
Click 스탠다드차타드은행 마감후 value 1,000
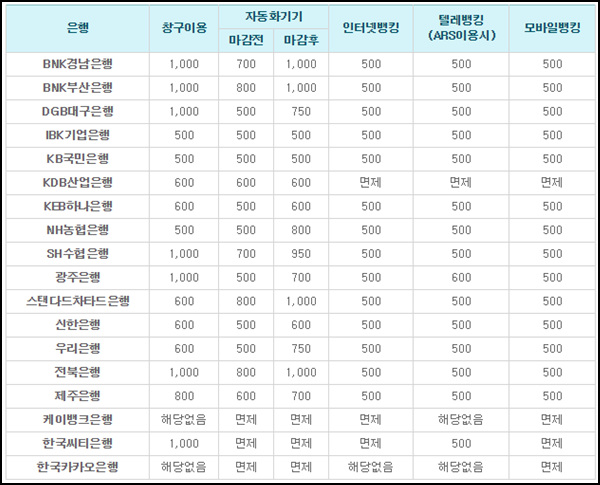click(301, 301)
